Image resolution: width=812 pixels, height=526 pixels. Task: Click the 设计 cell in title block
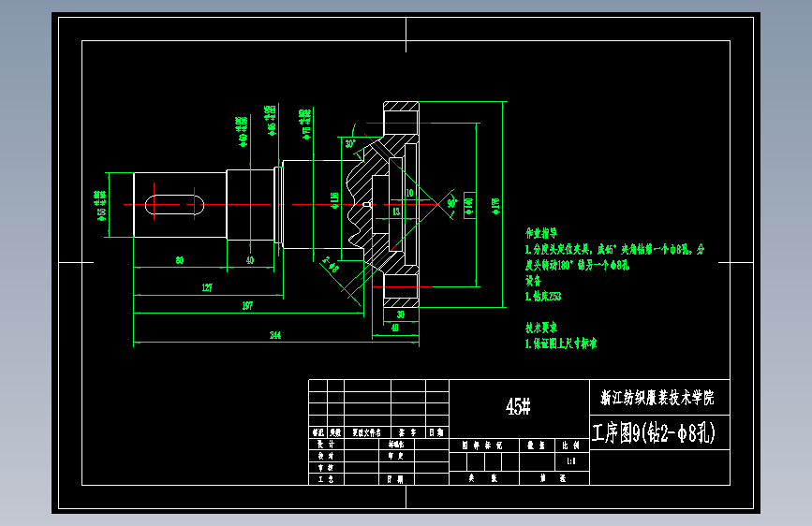[x=326, y=445]
